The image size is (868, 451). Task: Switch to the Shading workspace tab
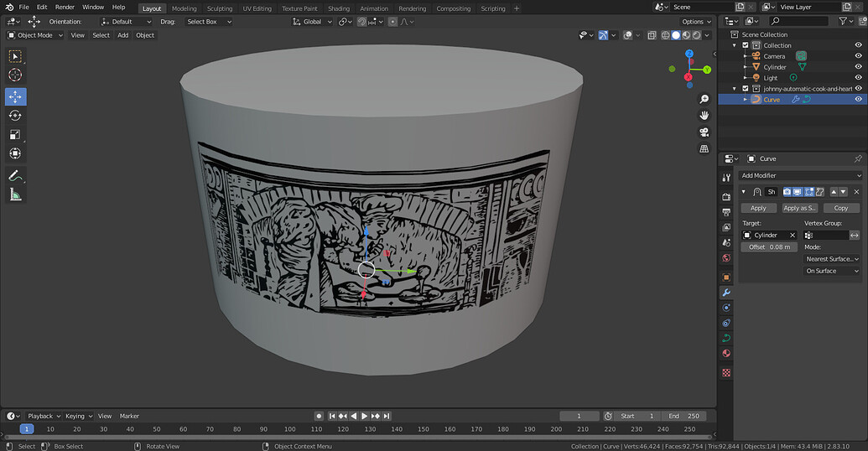click(339, 8)
